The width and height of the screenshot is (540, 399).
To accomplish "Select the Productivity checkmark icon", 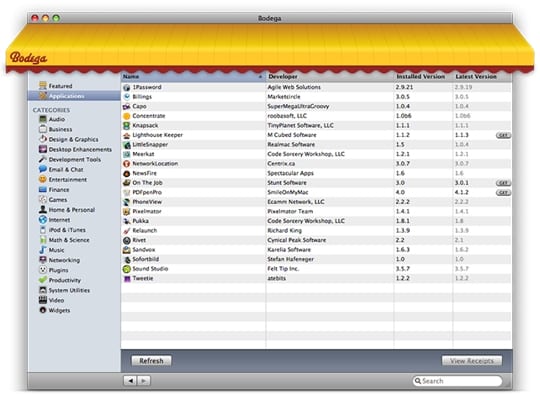I will (x=43, y=280).
